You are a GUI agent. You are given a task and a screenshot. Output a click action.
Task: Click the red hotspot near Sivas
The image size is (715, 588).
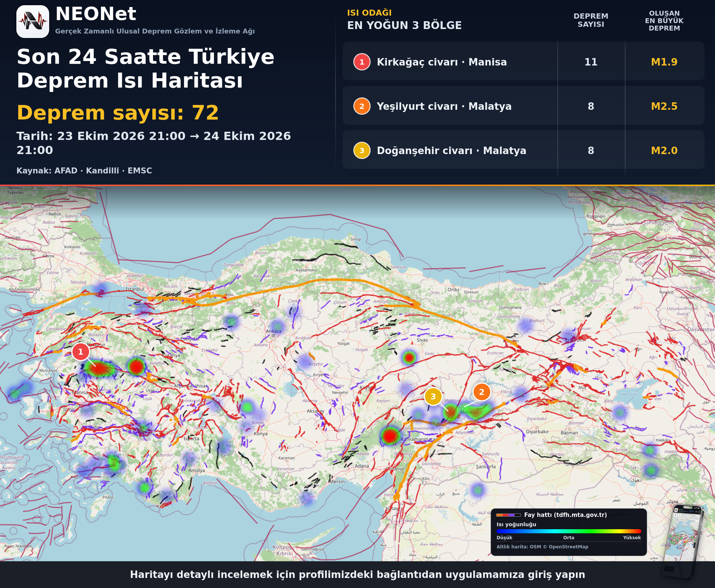(x=409, y=358)
